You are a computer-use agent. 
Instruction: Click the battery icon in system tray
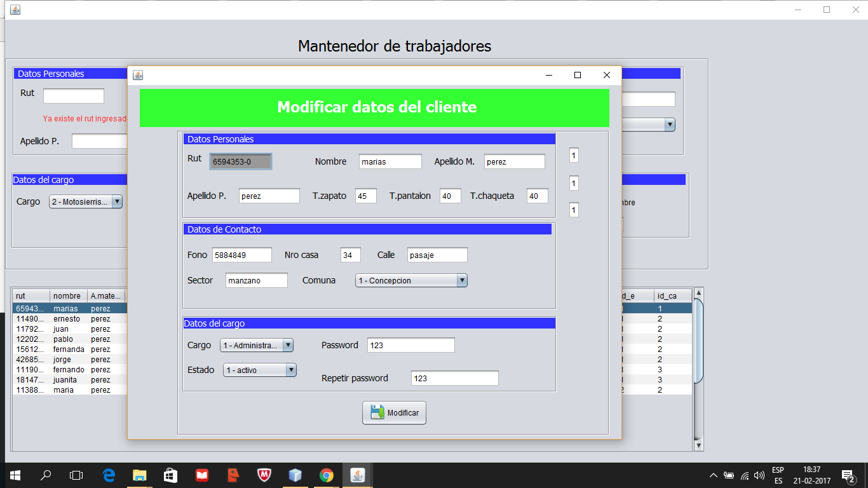coord(729,475)
